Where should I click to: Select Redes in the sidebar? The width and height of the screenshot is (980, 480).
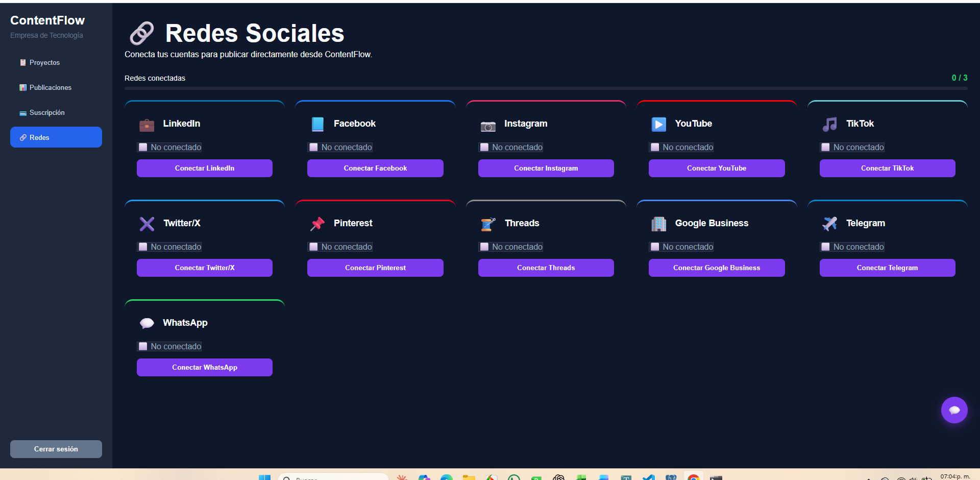56,137
